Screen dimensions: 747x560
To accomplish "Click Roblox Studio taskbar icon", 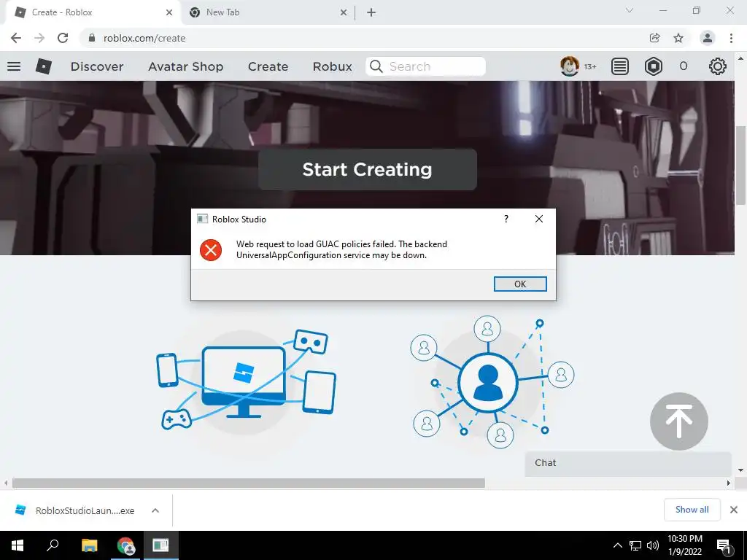I will 161,545.
